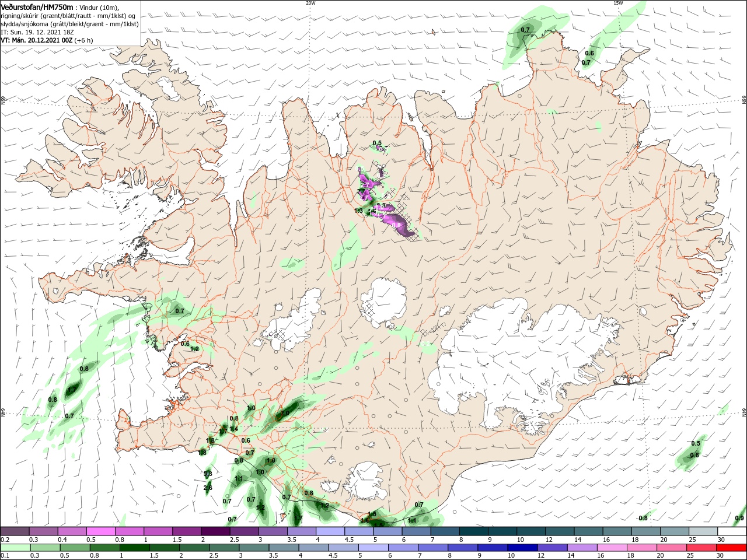Click the dark teal swatch labeled 8 in upper row
747x560 pixels.
[473, 531]
